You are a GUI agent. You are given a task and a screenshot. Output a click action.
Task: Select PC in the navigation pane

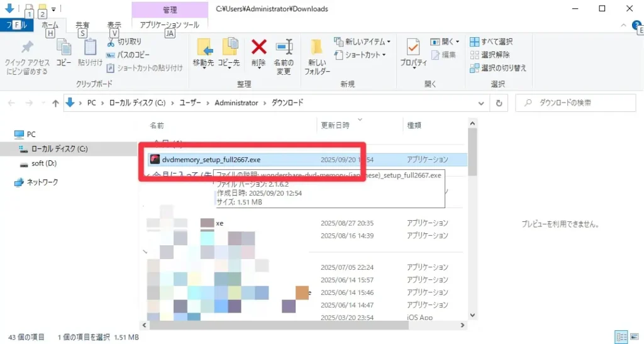(25, 134)
